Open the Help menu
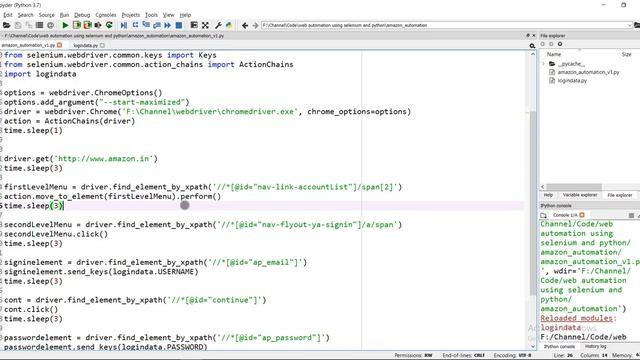The height and width of the screenshot is (360, 640). (185, 15)
